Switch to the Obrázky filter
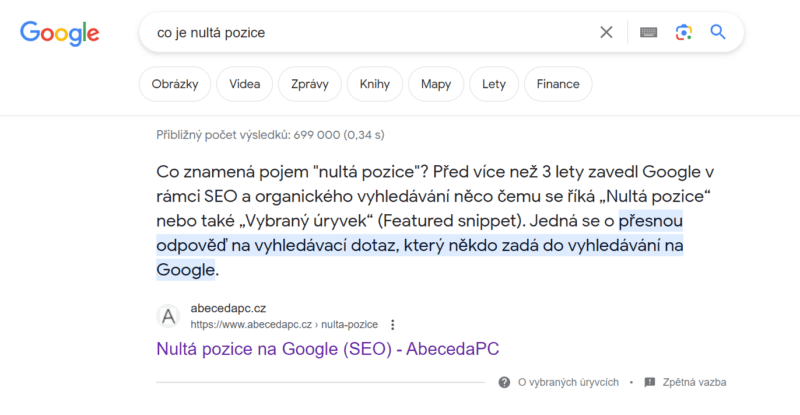800x415 pixels. click(x=175, y=84)
